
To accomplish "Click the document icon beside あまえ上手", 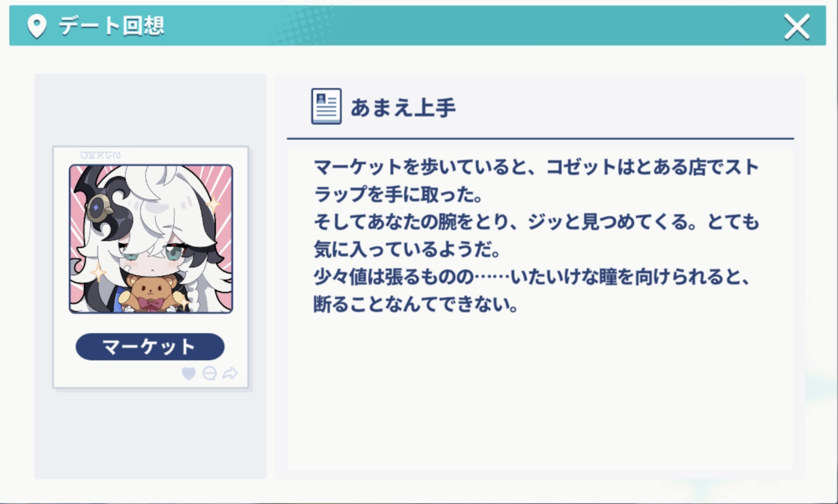I will click(x=326, y=106).
